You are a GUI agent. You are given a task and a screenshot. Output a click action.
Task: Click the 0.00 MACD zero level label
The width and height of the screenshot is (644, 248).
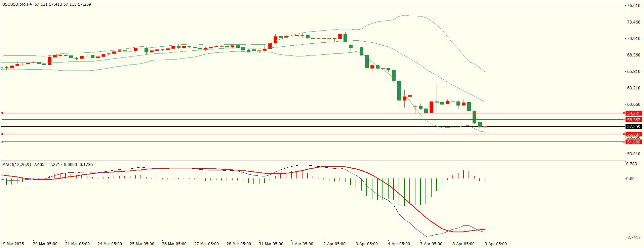(x=631, y=179)
